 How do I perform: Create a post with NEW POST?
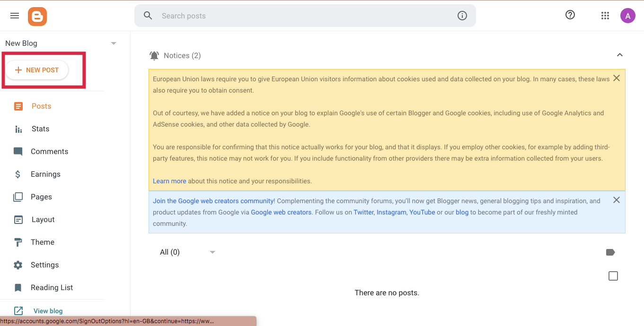tap(37, 70)
